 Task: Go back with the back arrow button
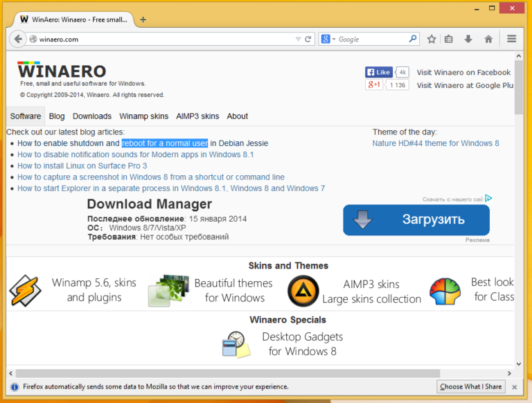18,39
